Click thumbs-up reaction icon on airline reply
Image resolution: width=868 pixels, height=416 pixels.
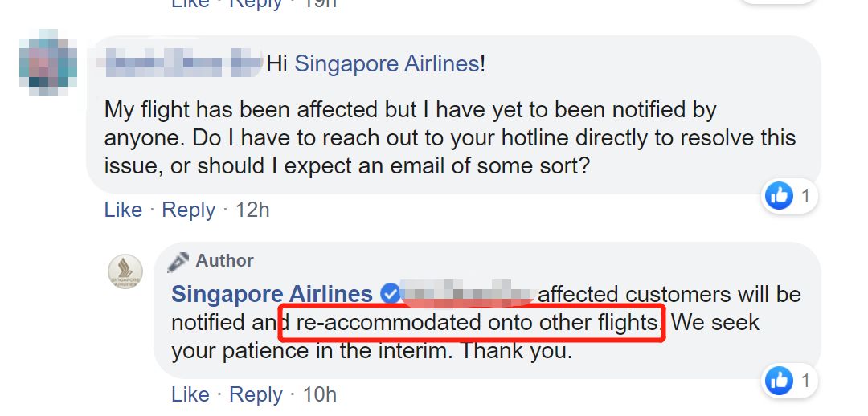(779, 380)
